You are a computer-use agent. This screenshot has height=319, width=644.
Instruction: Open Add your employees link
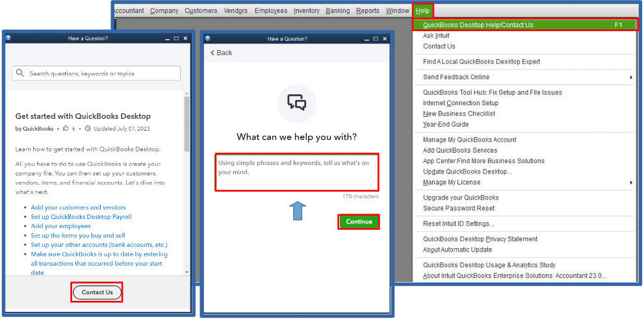pyautogui.click(x=61, y=226)
